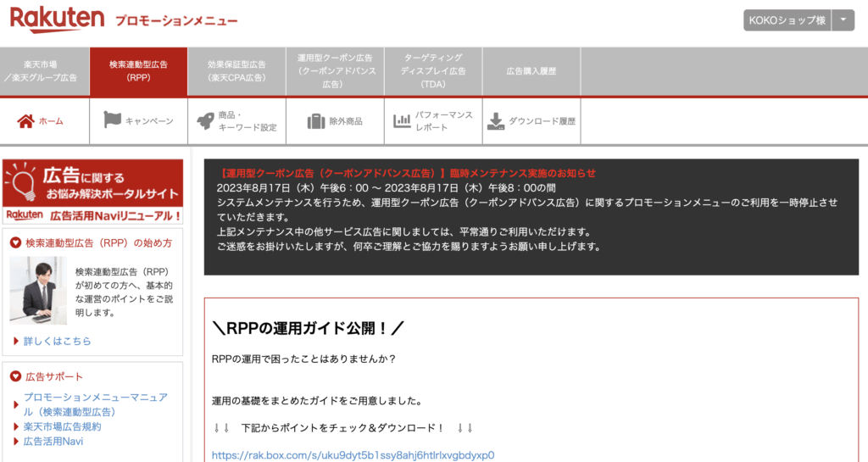Viewport: 868px width, 462px height.
Task: Click the プロモーションメニュー header title
Action: click(x=176, y=21)
